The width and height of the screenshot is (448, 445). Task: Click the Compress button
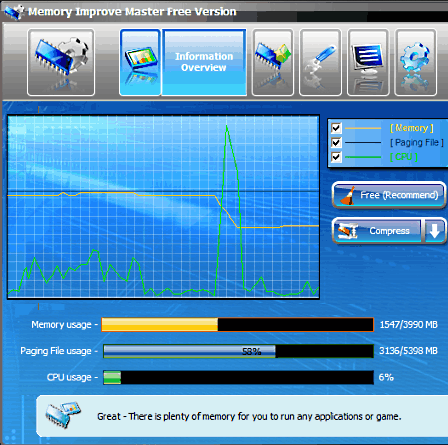(378, 231)
